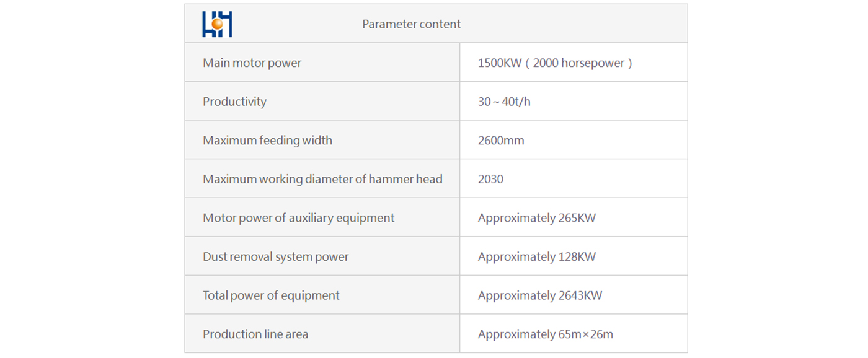This screenshot has height=358, width=868.
Task: Select the Approximately 2643KW value
Action: (539, 295)
